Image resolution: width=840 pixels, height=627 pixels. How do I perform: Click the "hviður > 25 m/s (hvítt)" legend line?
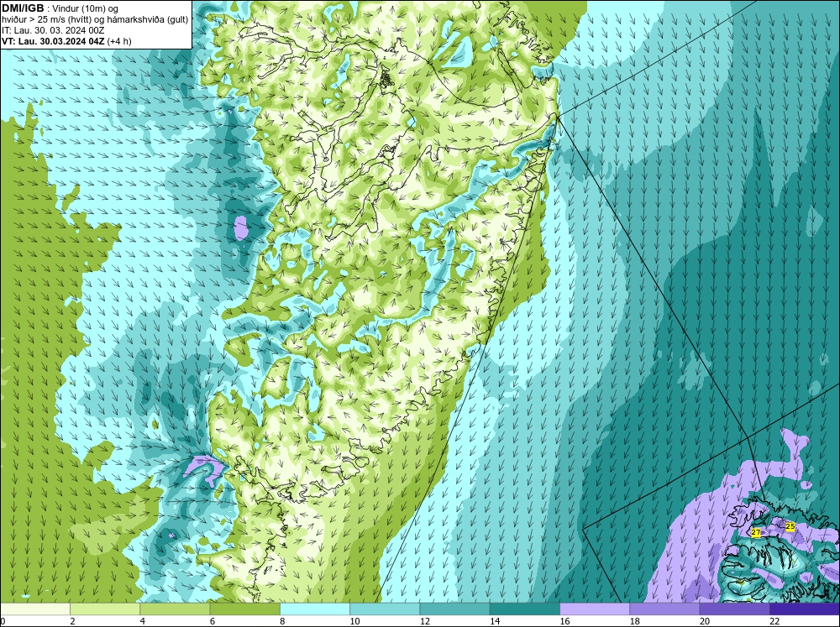tap(46, 19)
